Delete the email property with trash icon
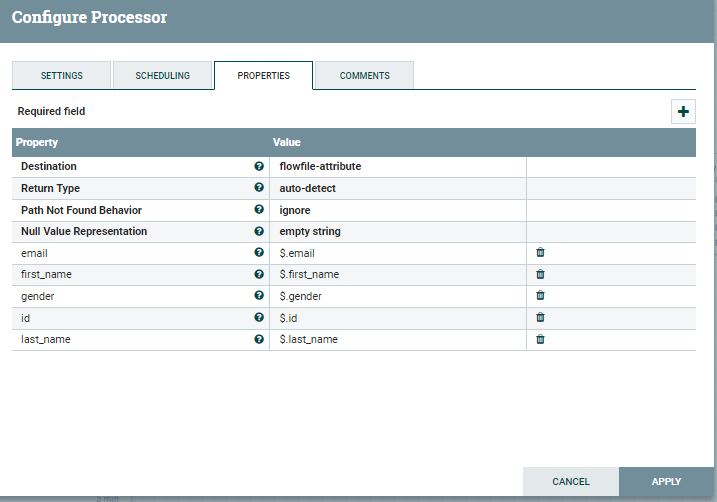Viewport: 717px width, 502px height. (540, 252)
